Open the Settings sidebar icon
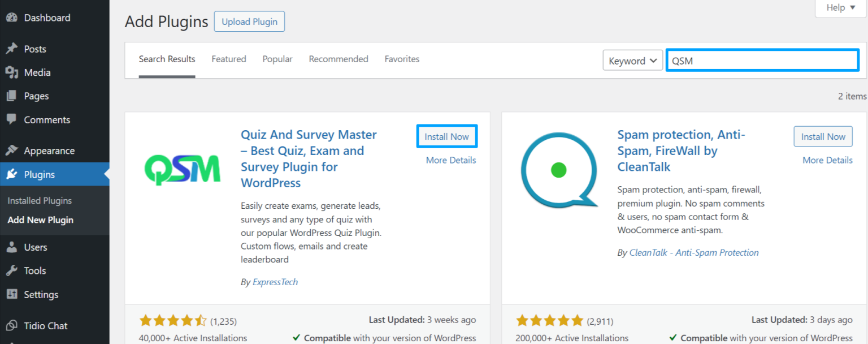The width and height of the screenshot is (868, 344). coord(13,294)
